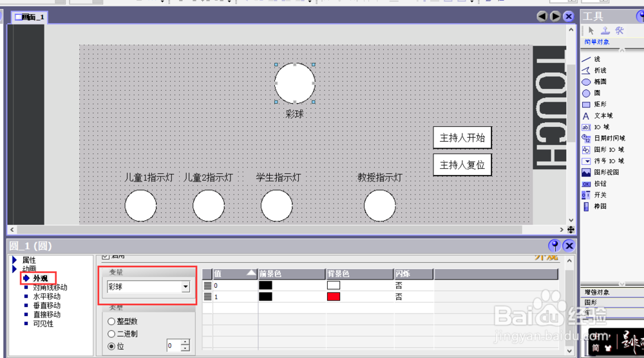Click the foreground color swatch for value 1
This screenshot has width=644, height=358.
265,296
